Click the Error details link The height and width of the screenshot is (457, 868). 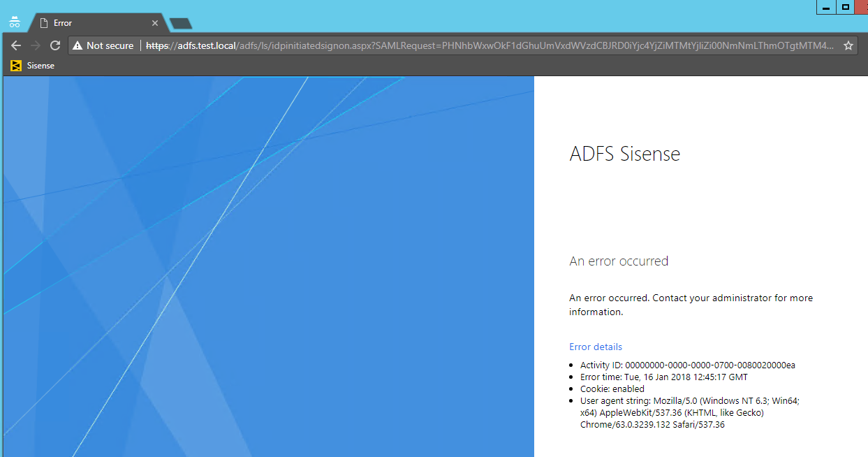click(x=596, y=347)
